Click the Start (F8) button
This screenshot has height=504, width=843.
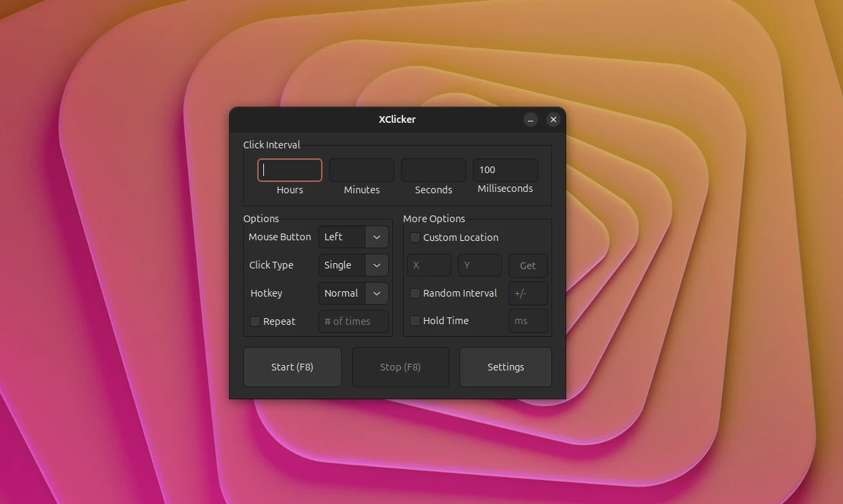[292, 367]
